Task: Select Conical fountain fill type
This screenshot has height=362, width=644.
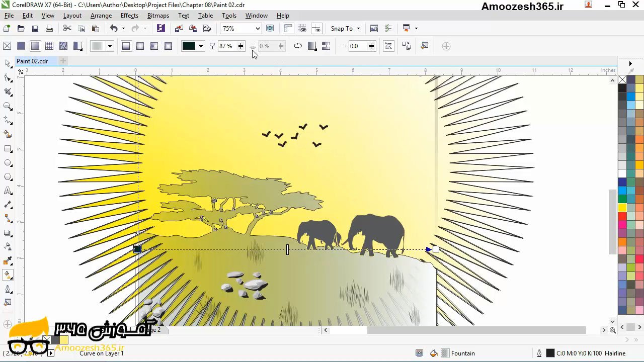Action: (154, 46)
